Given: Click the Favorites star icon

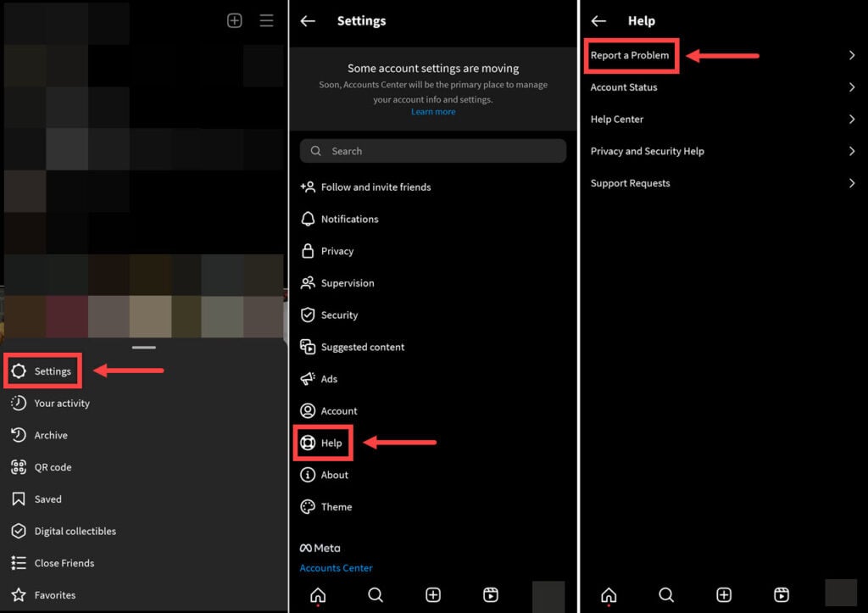Looking at the screenshot, I should coord(19,595).
